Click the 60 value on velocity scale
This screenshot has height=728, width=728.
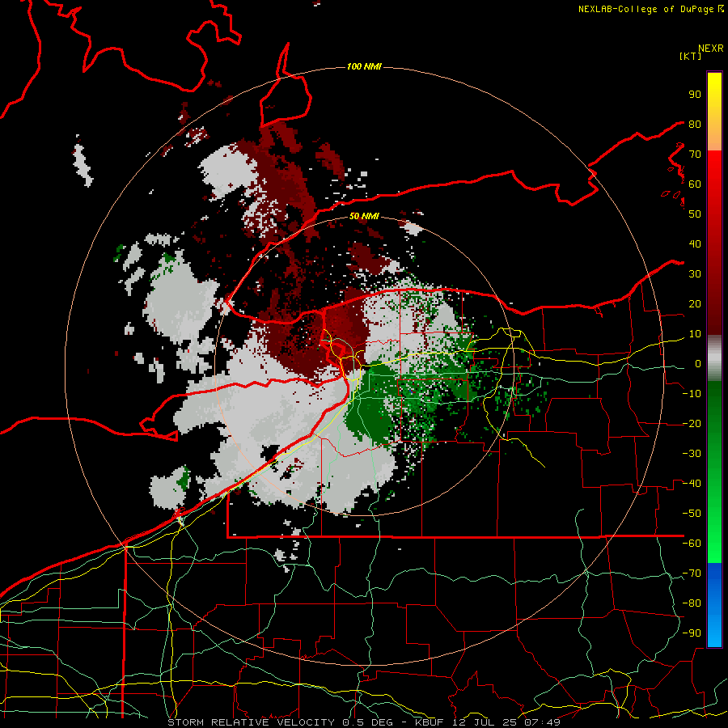pos(695,184)
